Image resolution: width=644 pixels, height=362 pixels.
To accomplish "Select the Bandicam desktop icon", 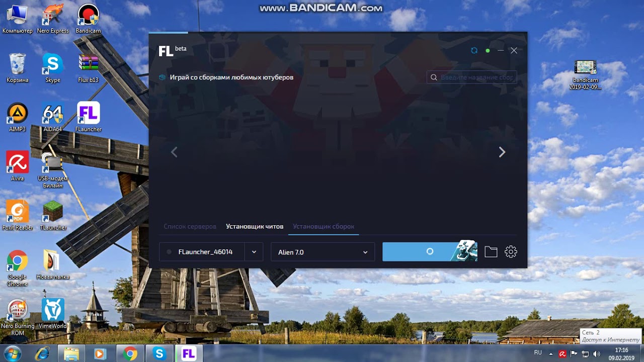I will click(88, 20).
